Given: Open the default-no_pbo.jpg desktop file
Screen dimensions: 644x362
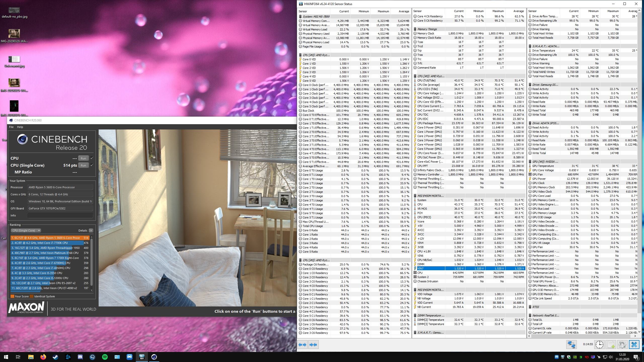Looking at the screenshot, I should point(14,12).
